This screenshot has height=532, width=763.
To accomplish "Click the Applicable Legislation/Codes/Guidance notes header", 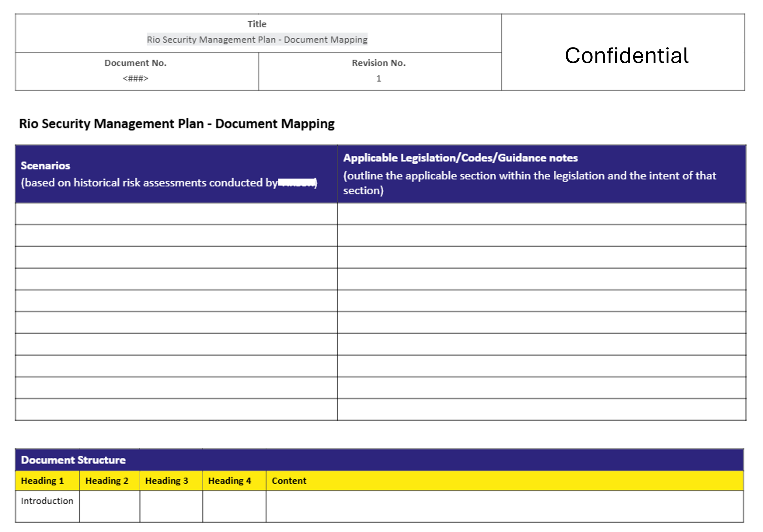I will [x=460, y=158].
